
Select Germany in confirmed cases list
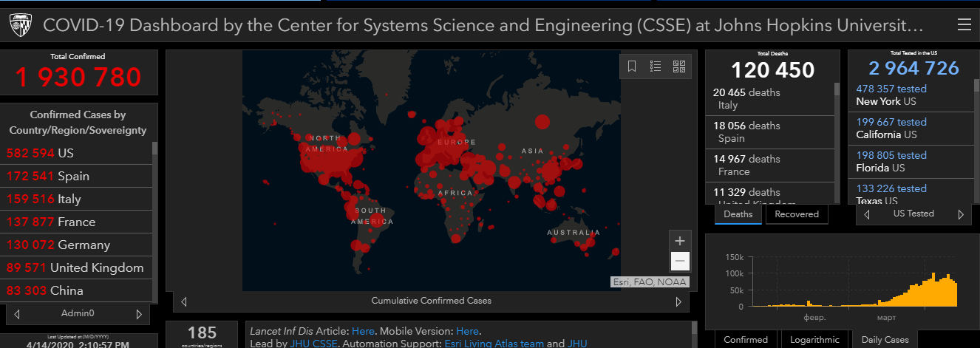pyautogui.click(x=77, y=245)
